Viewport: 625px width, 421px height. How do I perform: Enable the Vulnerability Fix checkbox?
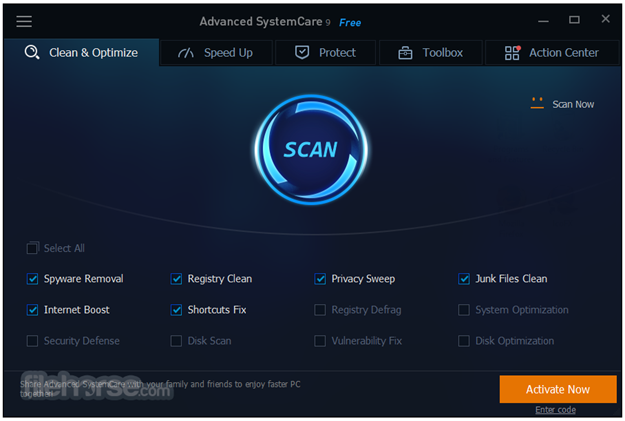click(x=320, y=341)
